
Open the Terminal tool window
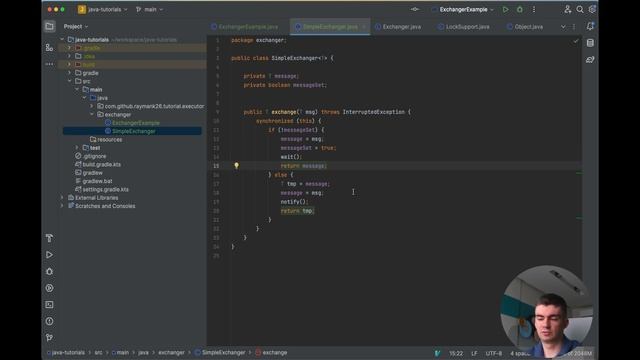[49, 304]
